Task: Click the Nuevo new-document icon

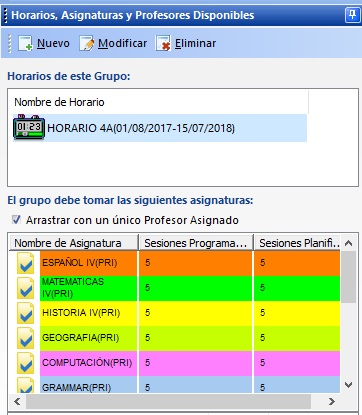Action: [x=25, y=43]
